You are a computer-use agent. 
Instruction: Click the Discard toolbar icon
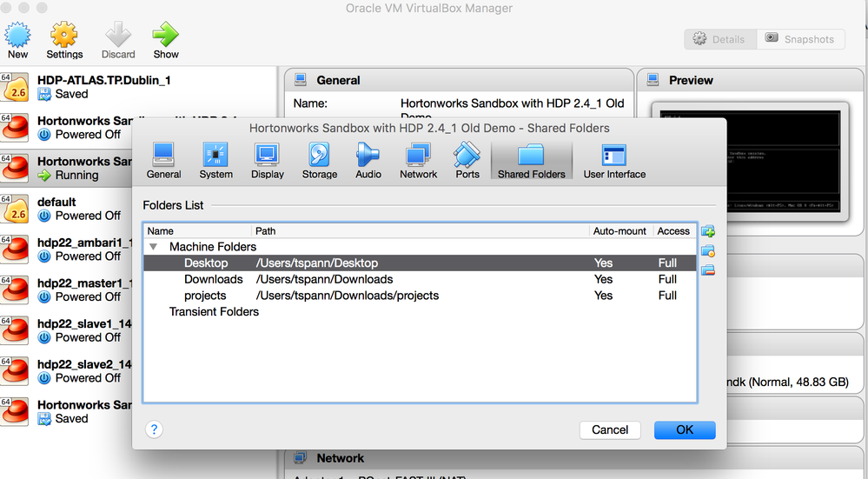(118, 40)
